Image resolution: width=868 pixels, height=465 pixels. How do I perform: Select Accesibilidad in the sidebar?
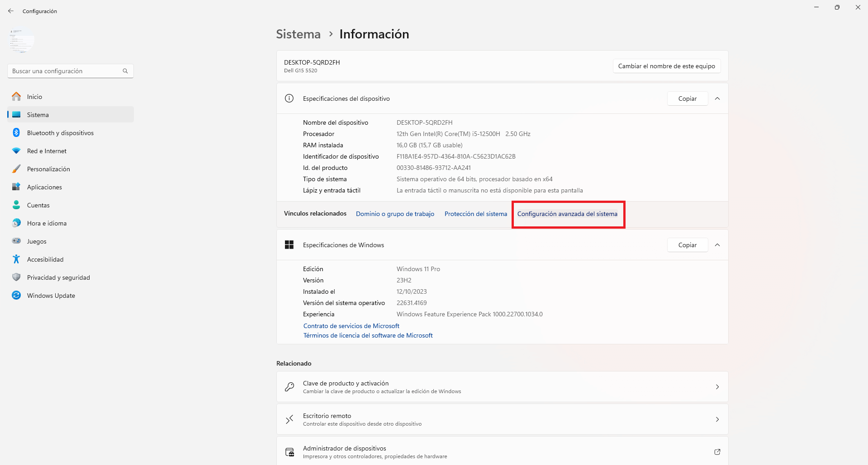[x=71, y=259]
